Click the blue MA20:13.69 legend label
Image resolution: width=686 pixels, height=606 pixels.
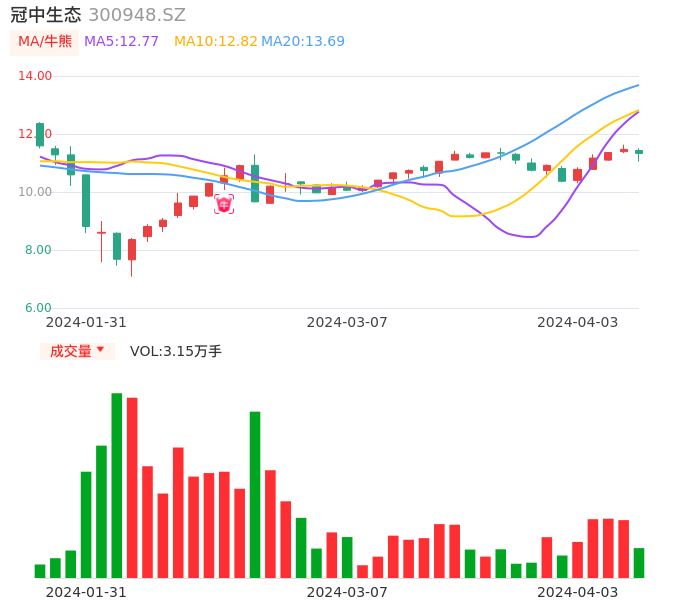coord(303,41)
